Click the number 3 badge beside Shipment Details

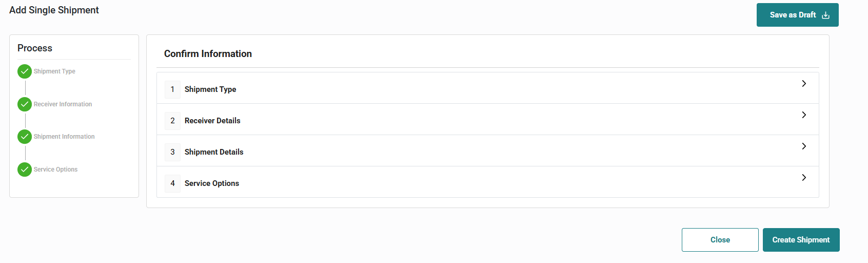[172, 152]
